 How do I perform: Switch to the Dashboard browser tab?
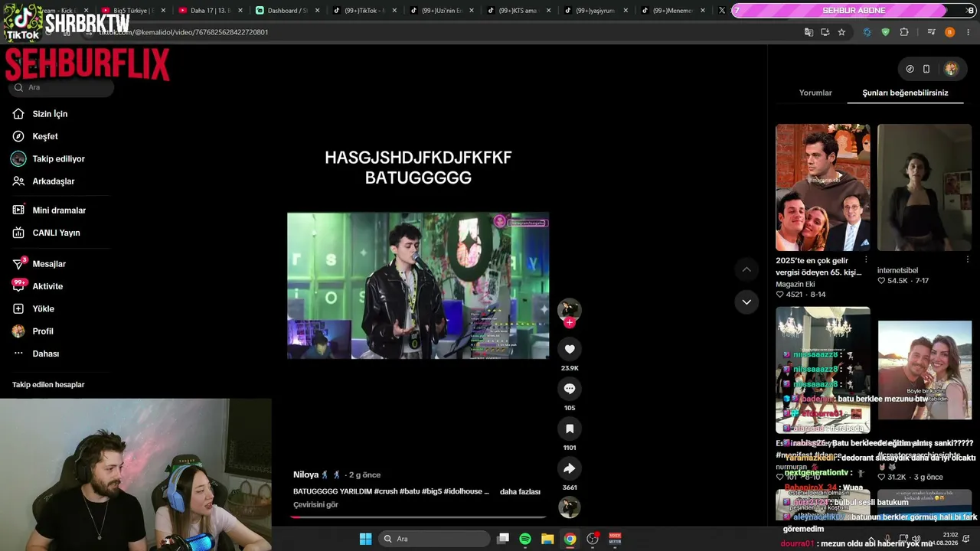tap(287, 11)
